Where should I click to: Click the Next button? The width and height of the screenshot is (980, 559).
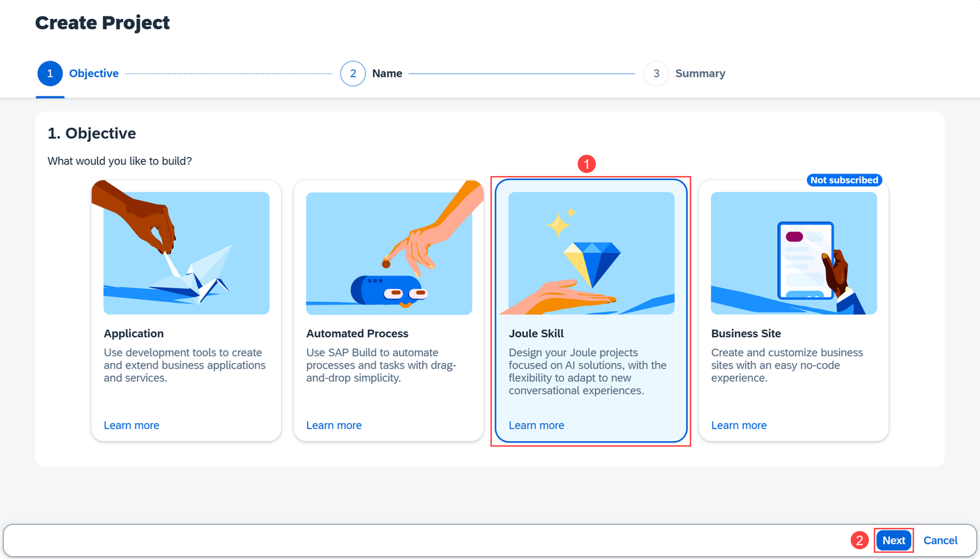[x=894, y=541]
